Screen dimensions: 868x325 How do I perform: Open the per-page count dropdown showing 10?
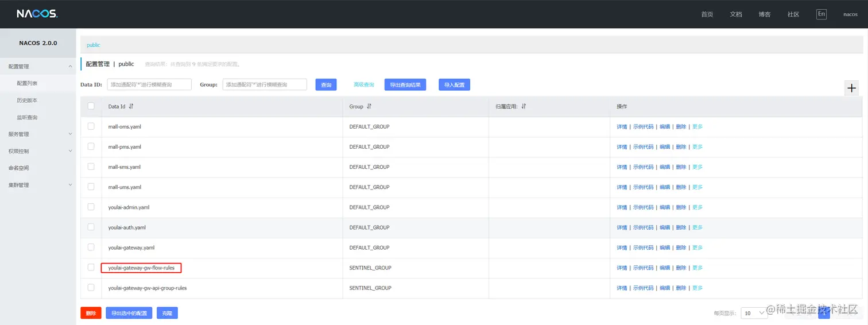tap(754, 313)
